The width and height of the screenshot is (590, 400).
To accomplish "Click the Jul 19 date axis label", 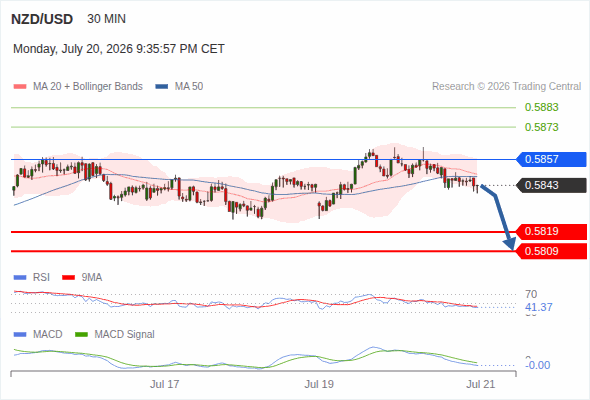I will point(319,384).
